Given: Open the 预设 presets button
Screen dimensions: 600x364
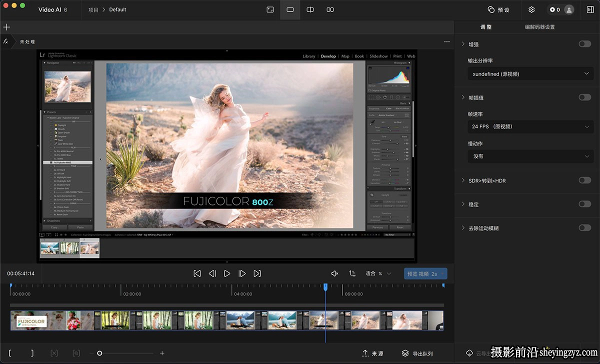Looking at the screenshot, I should click(499, 9).
